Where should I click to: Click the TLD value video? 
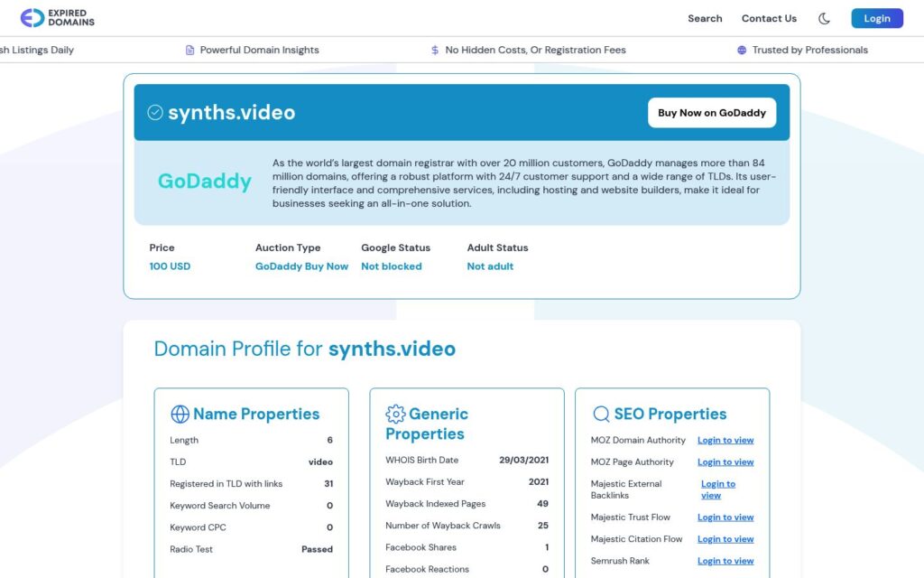(x=320, y=461)
